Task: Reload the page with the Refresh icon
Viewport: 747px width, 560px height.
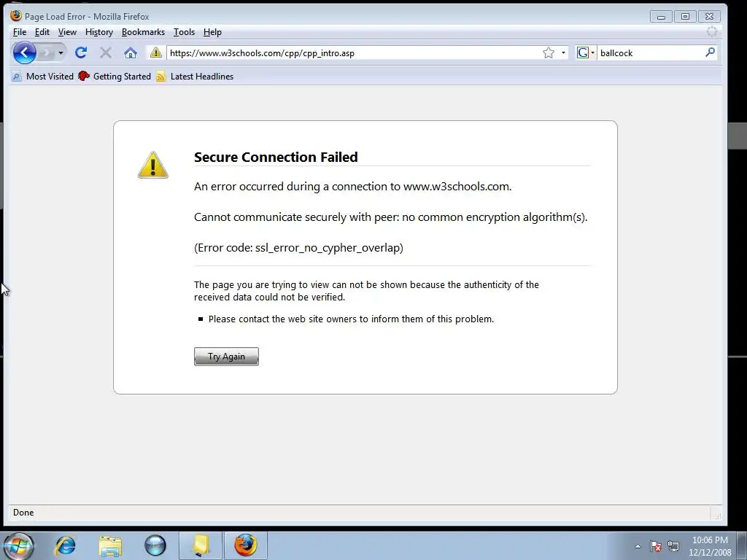Action: tap(80, 52)
